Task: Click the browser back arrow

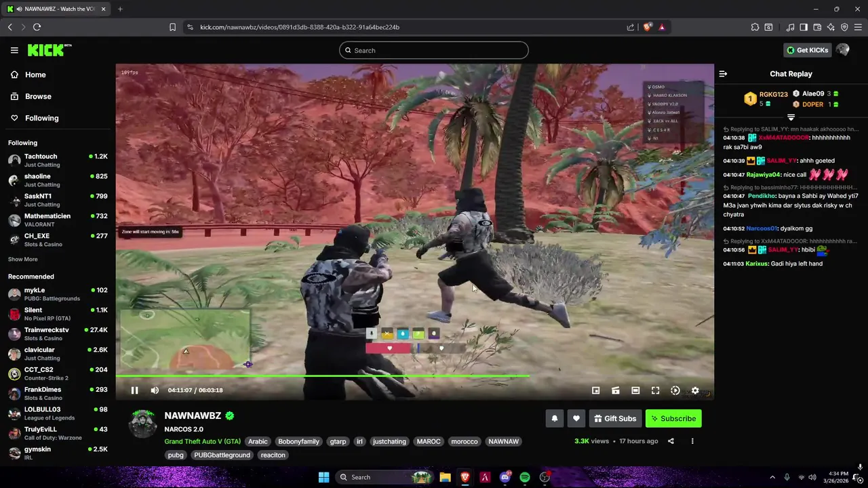Action: (10, 27)
